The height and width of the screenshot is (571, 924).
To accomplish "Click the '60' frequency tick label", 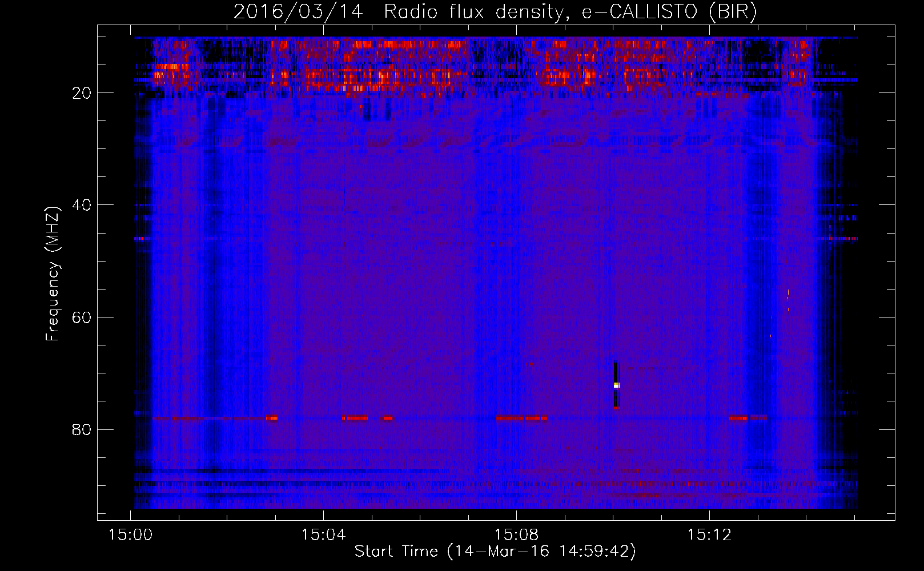I will pyautogui.click(x=82, y=317).
